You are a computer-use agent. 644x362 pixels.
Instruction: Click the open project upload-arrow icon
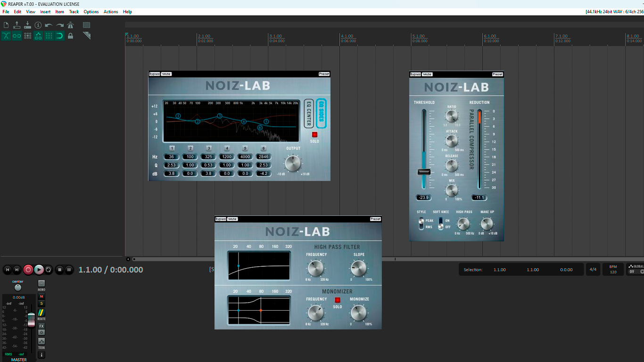[x=17, y=25]
